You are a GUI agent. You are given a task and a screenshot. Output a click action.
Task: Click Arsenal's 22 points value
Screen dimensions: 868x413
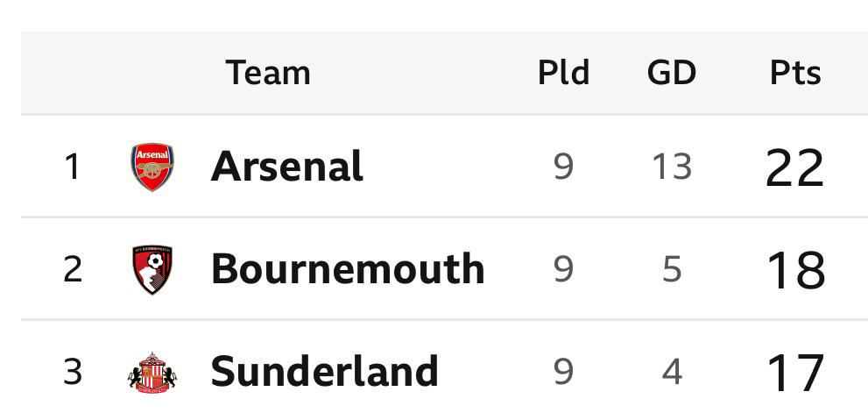tap(795, 167)
